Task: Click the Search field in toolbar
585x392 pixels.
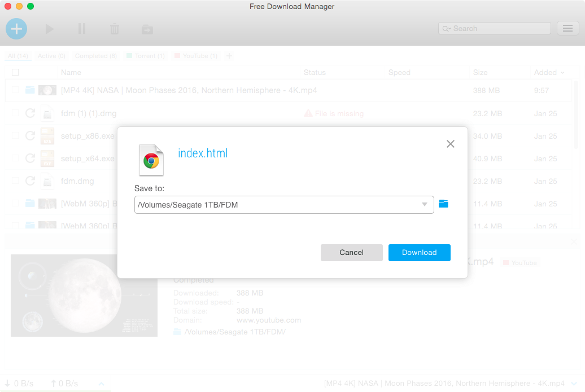Action: pyautogui.click(x=494, y=28)
